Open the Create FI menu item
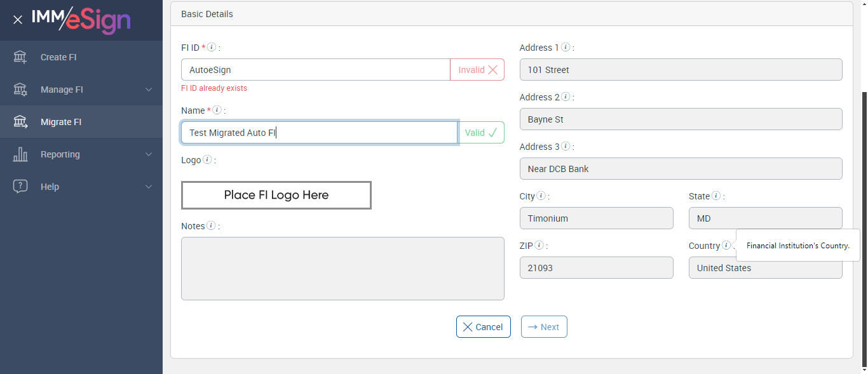Image resolution: width=868 pixels, height=374 pixels. click(x=58, y=57)
